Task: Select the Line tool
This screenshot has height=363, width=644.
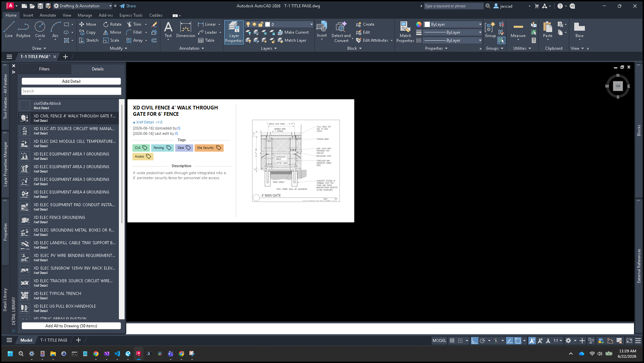Action: tap(9, 30)
